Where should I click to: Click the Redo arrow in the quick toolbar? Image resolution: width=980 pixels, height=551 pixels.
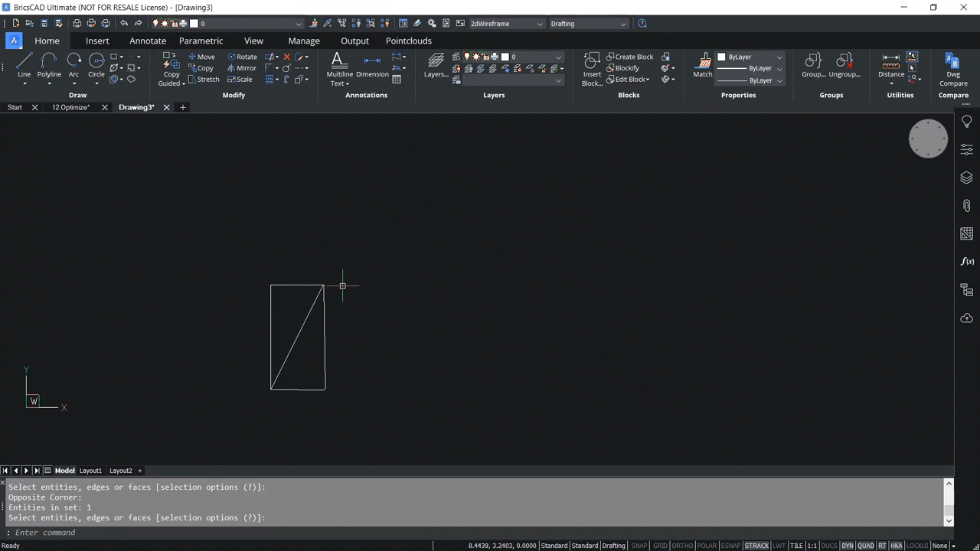pyautogui.click(x=139, y=24)
